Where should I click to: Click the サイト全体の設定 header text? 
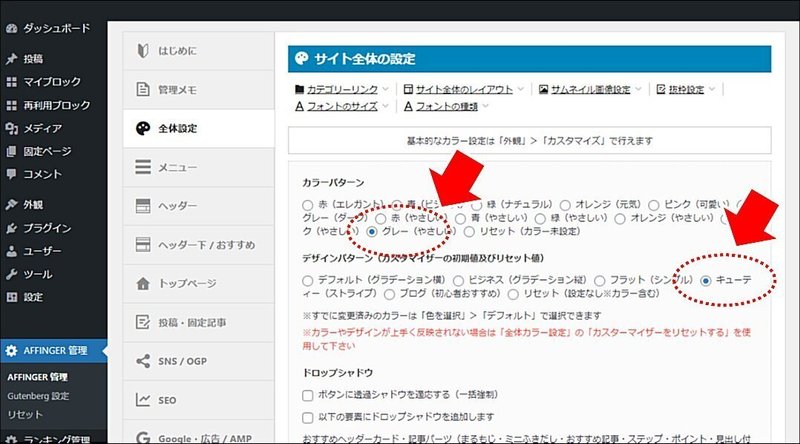[x=365, y=59]
